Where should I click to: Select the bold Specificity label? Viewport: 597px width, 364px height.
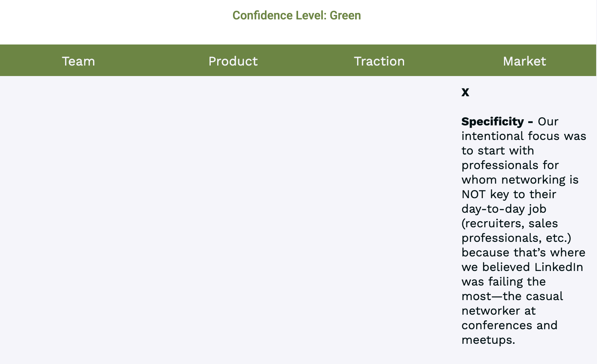click(x=493, y=121)
